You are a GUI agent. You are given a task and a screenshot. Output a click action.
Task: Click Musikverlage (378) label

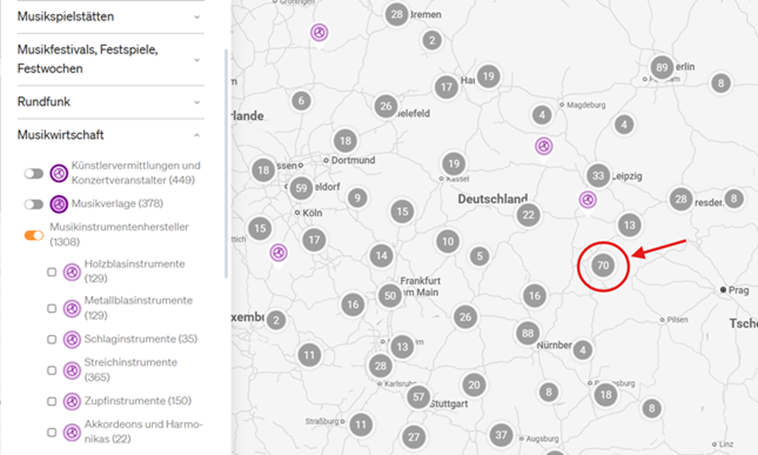click(x=117, y=204)
